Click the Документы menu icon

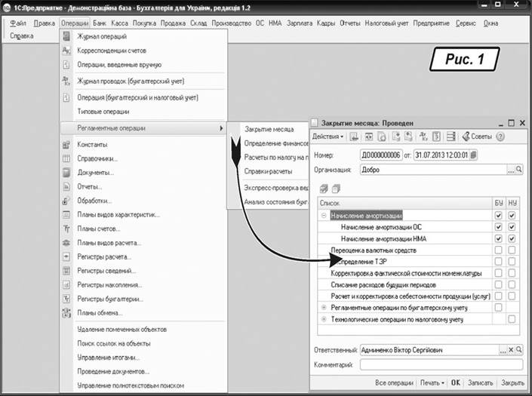(x=66, y=173)
